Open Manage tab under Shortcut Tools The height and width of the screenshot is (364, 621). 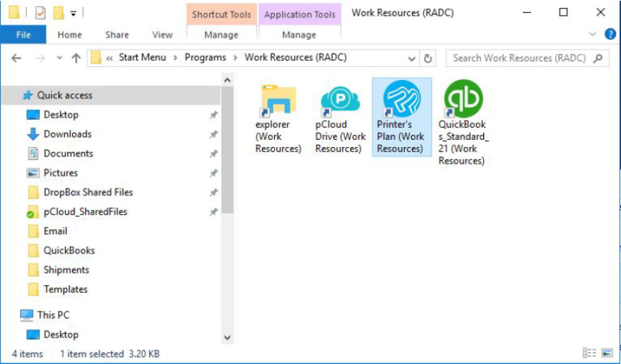221,35
